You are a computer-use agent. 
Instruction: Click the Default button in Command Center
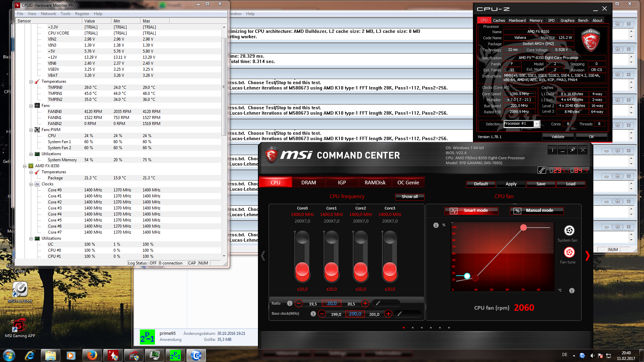pyautogui.click(x=481, y=184)
